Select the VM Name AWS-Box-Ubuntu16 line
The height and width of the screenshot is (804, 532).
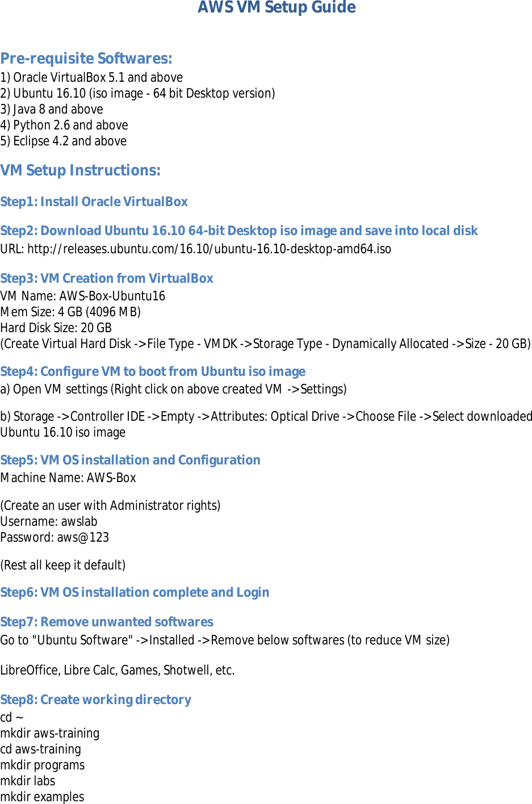[83, 296]
